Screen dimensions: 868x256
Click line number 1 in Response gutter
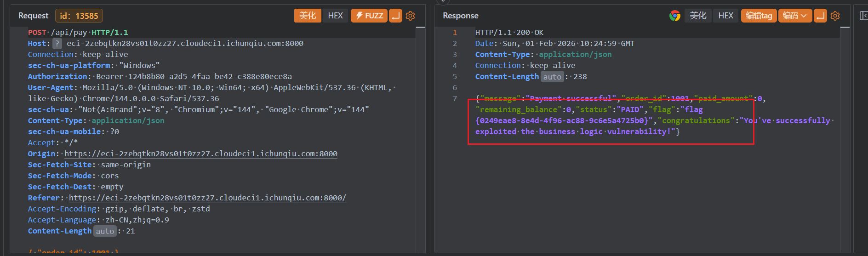455,32
